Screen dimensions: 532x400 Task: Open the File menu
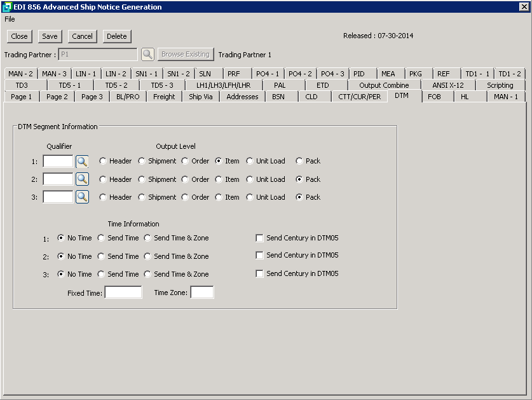click(x=10, y=19)
